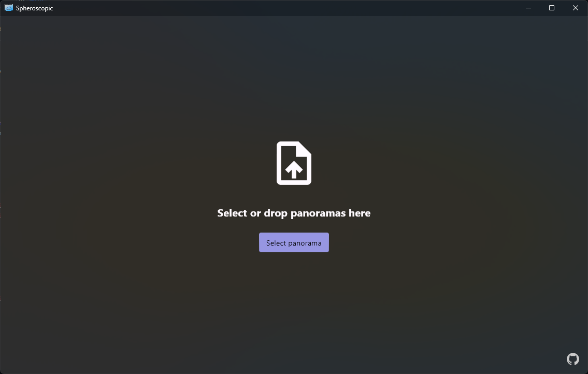Screen dimensions: 588x374
Task: Click the word "Select" in the heading
Action: tap(232, 213)
